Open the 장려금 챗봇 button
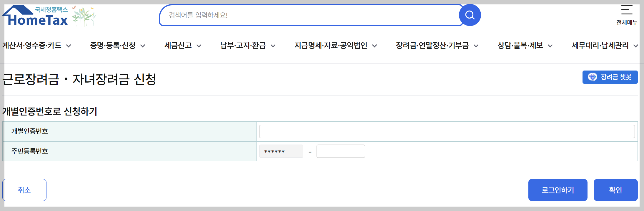The height and width of the screenshot is (211, 644). (610, 77)
